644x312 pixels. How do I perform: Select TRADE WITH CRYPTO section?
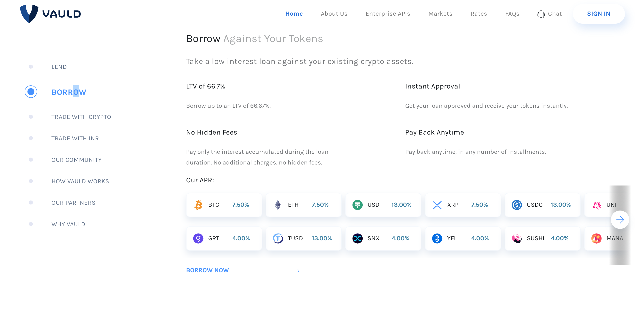pyautogui.click(x=81, y=117)
